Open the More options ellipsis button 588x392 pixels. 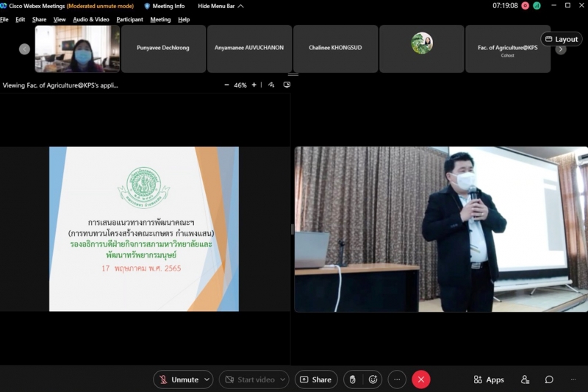397,379
